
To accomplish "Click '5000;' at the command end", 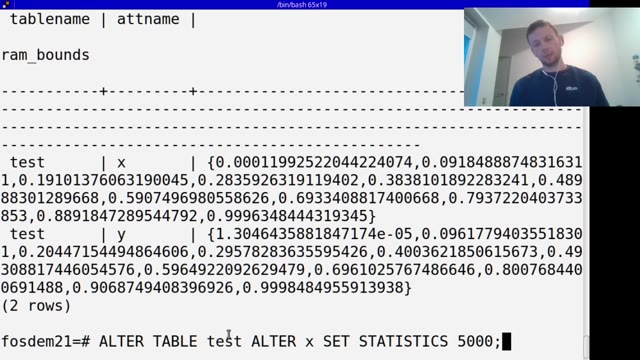I will coord(479,341).
